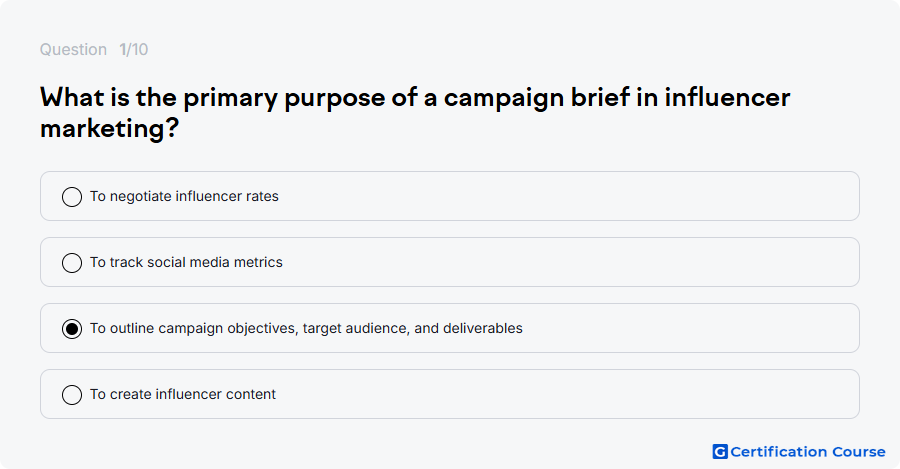Select the radio button for negotiating influencer rates

pos(72,196)
